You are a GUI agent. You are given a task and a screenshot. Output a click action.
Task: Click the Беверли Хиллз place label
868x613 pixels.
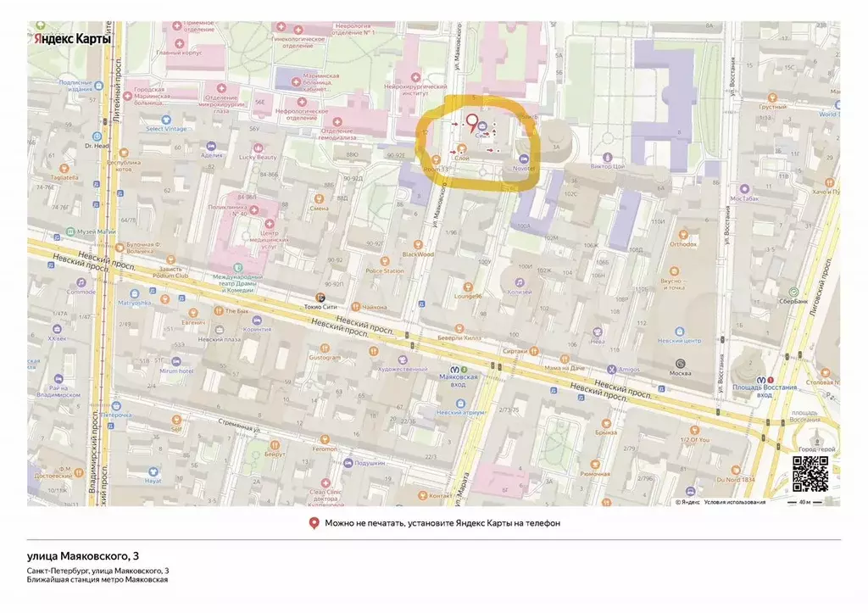pyautogui.click(x=459, y=337)
